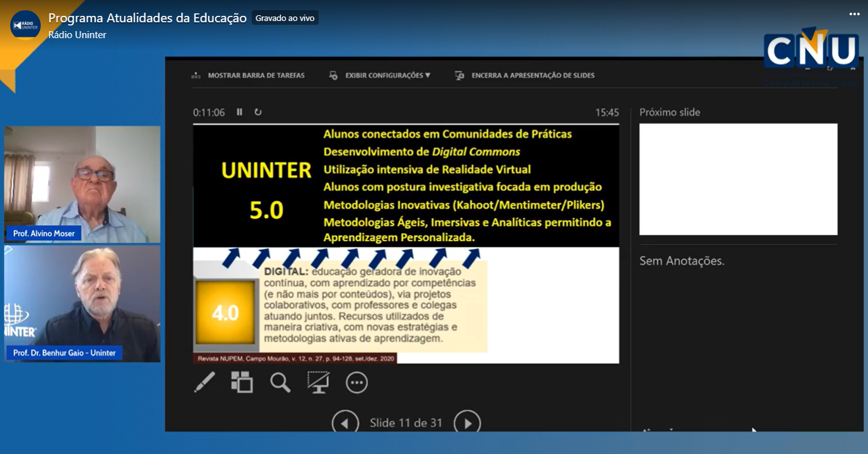The image size is (868, 454).
Task: Click Prof. Alvino Moser's video feed
Action: coord(82,184)
